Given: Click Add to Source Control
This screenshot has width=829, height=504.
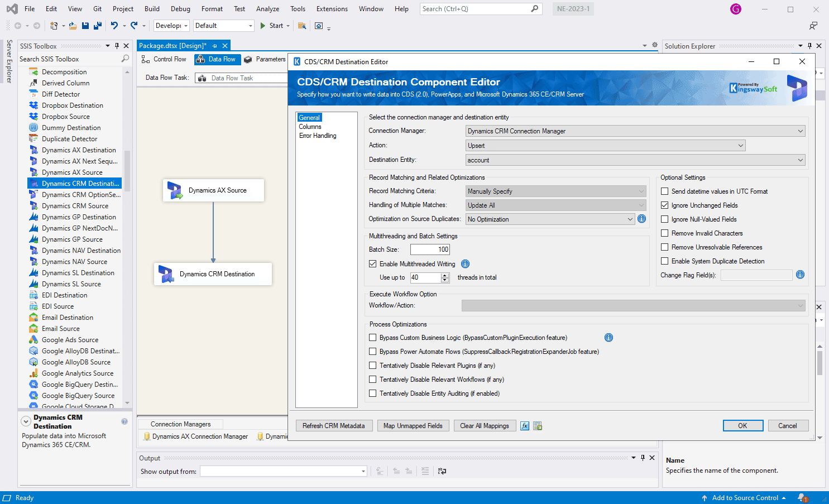Looking at the screenshot, I should click(x=744, y=498).
